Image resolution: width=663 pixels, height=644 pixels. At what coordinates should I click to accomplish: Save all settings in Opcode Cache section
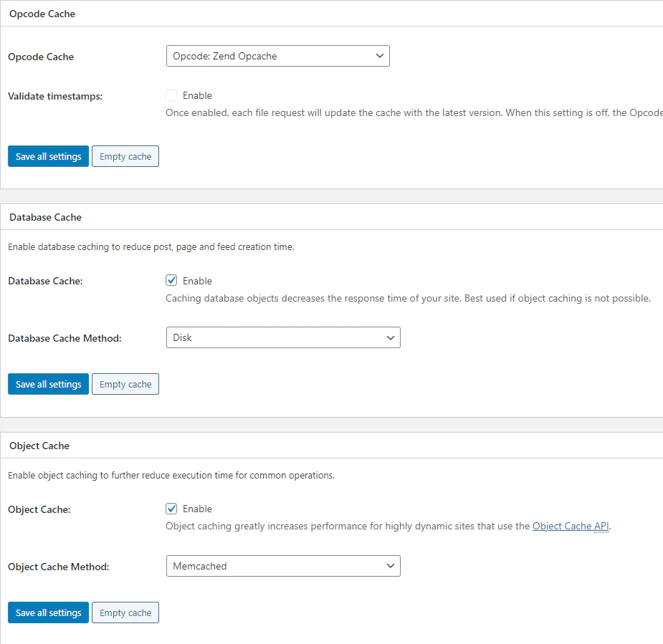coord(48,156)
